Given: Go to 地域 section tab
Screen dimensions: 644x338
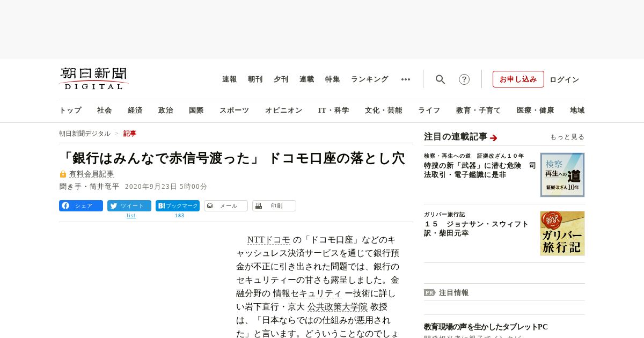Looking at the screenshot, I should point(577,111).
